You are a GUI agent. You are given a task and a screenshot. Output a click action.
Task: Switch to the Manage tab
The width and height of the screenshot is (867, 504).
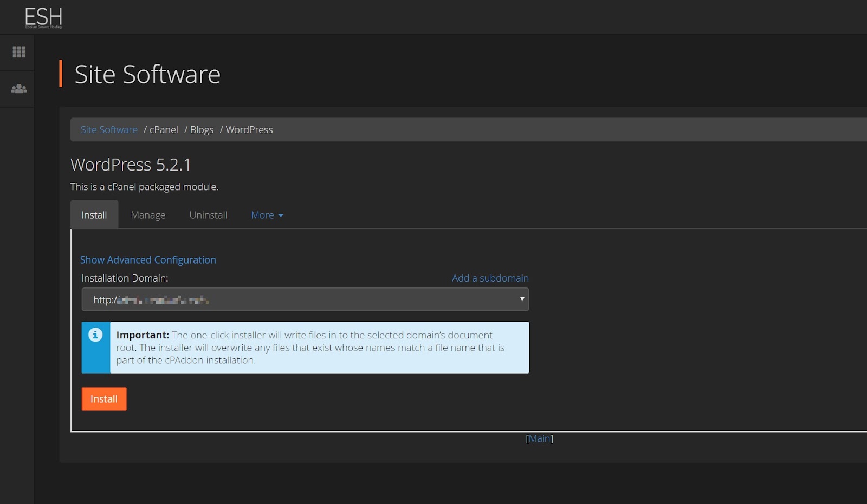[148, 215]
